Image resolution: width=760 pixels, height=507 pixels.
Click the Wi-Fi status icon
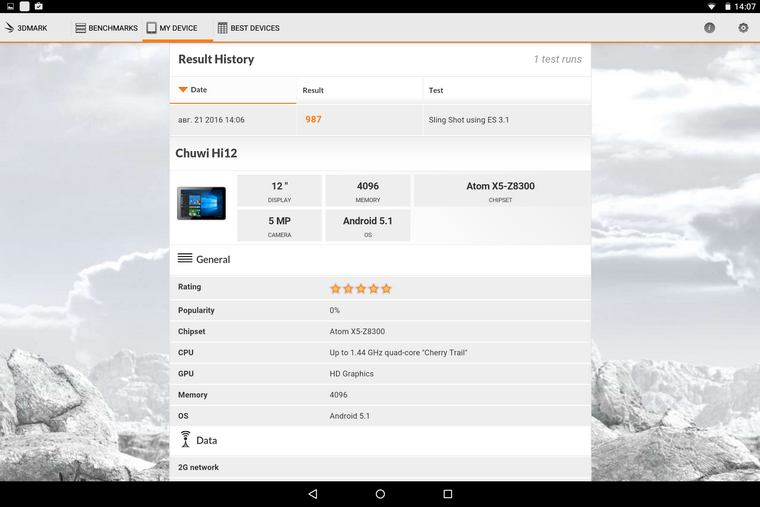click(711, 6)
